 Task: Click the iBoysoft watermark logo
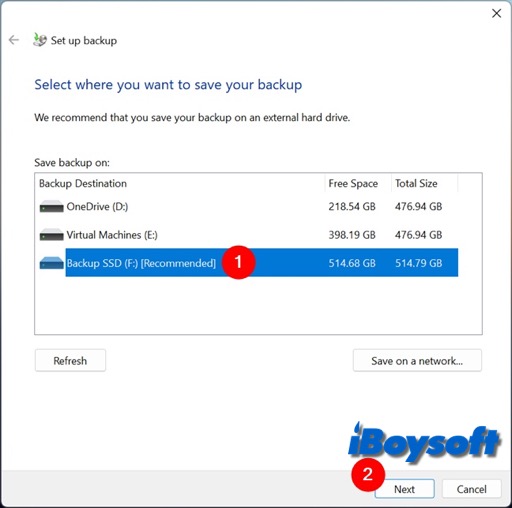(423, 443)
